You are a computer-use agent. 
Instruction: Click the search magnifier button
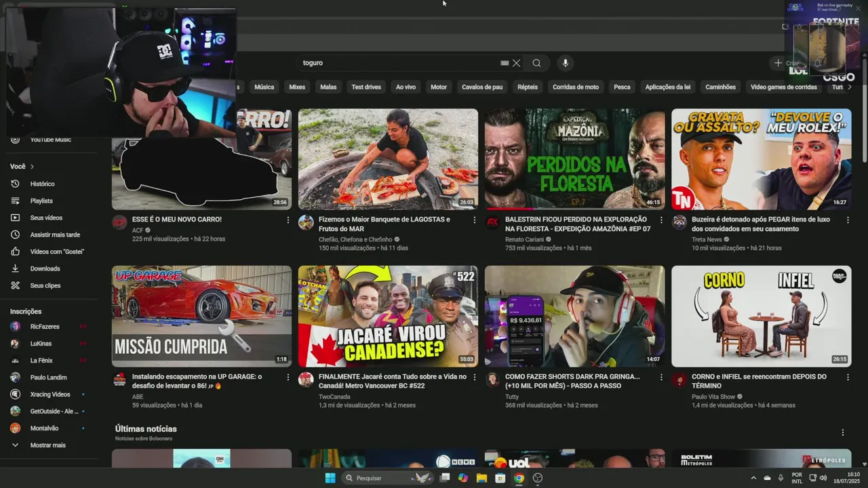(536, 63)
